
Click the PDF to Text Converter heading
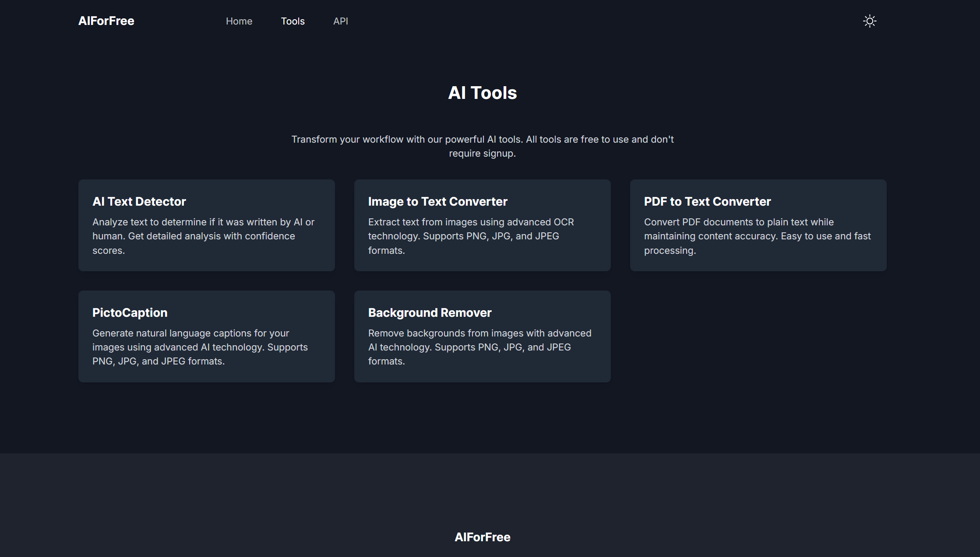coord(707,201)
